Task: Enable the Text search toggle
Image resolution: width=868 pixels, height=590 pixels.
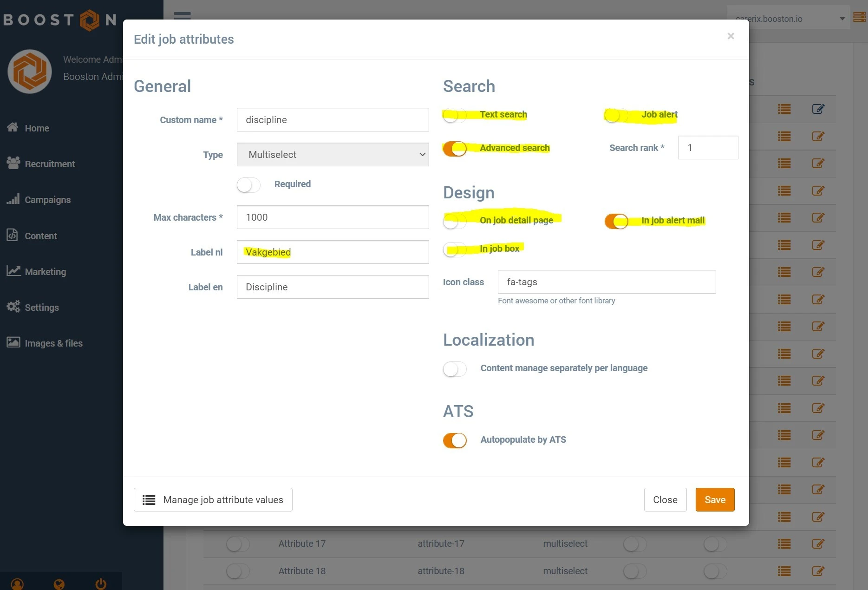Action: 454,115
